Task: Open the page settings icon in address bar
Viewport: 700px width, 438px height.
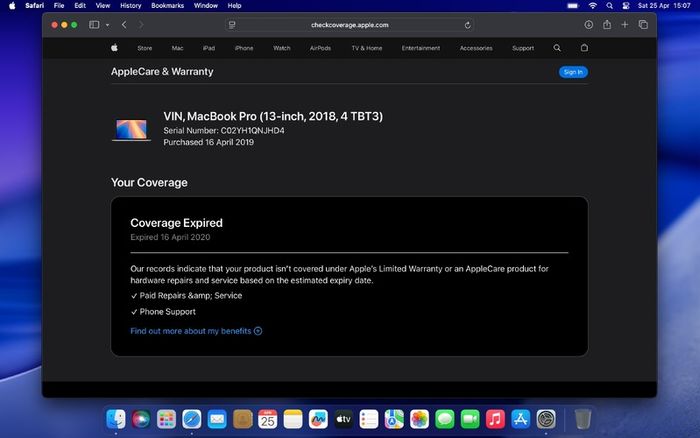Action: [232, 25]
